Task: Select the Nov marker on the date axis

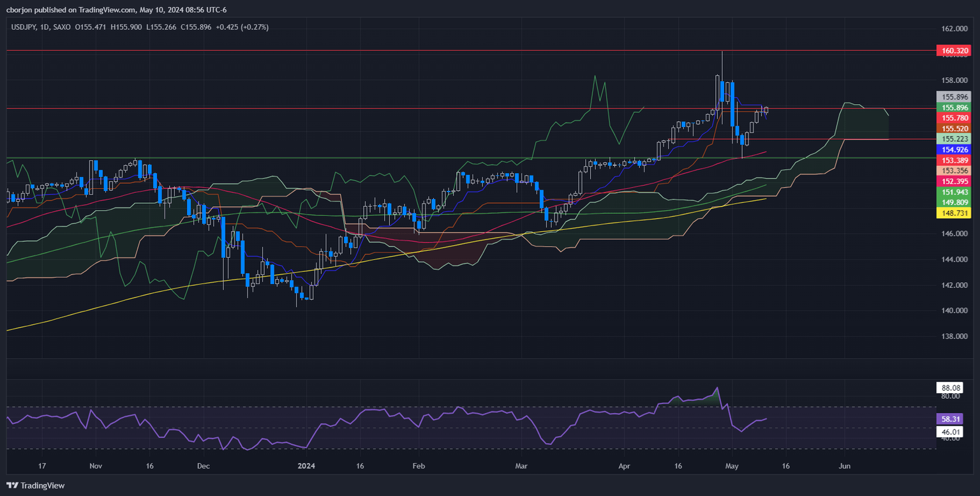Action: point(96,467)
